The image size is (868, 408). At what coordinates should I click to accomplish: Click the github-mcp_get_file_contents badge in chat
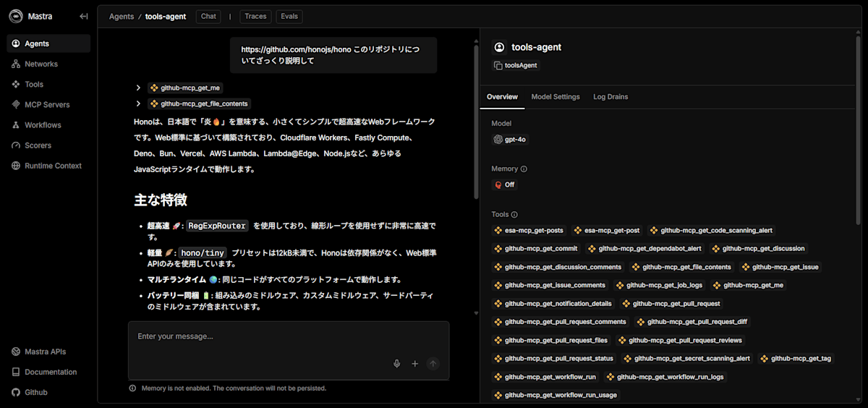click(200, 103)
